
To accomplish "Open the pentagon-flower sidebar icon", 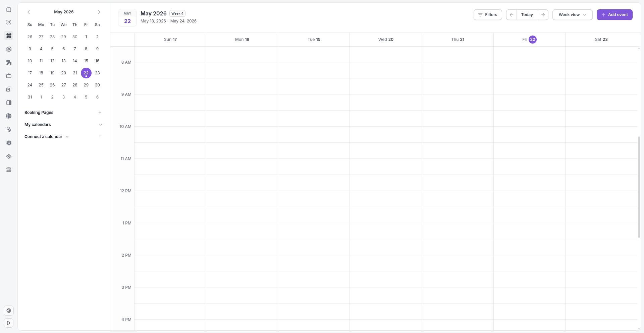I will [x=9, y=49].
